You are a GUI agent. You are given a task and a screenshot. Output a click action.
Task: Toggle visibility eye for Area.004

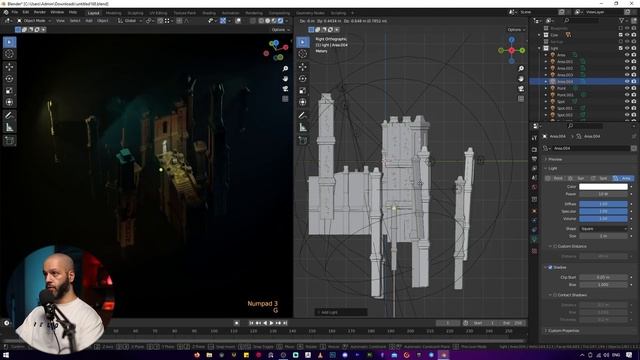[x=627, y=82]
